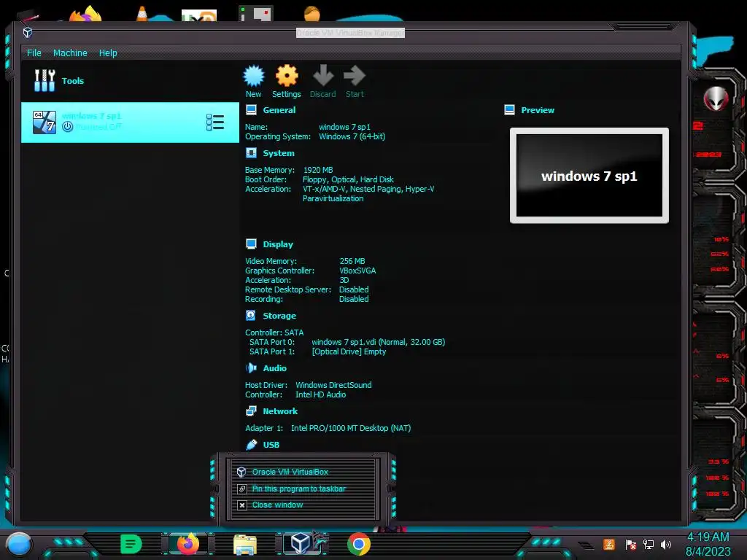Click the Audio section speaker icon

[251, 367]
